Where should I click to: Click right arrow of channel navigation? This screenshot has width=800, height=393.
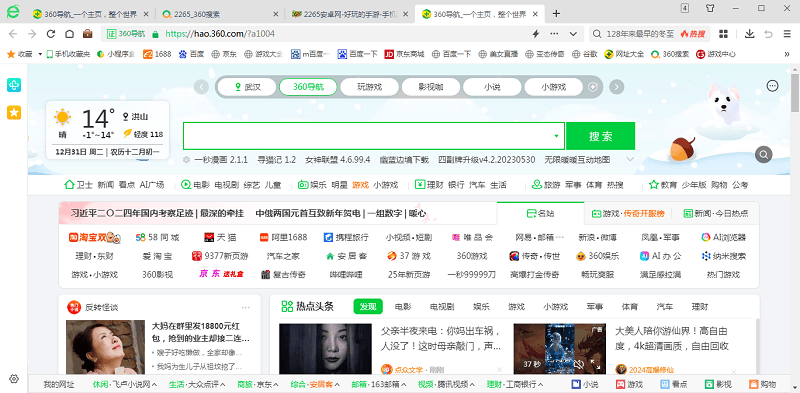[616, 87]
